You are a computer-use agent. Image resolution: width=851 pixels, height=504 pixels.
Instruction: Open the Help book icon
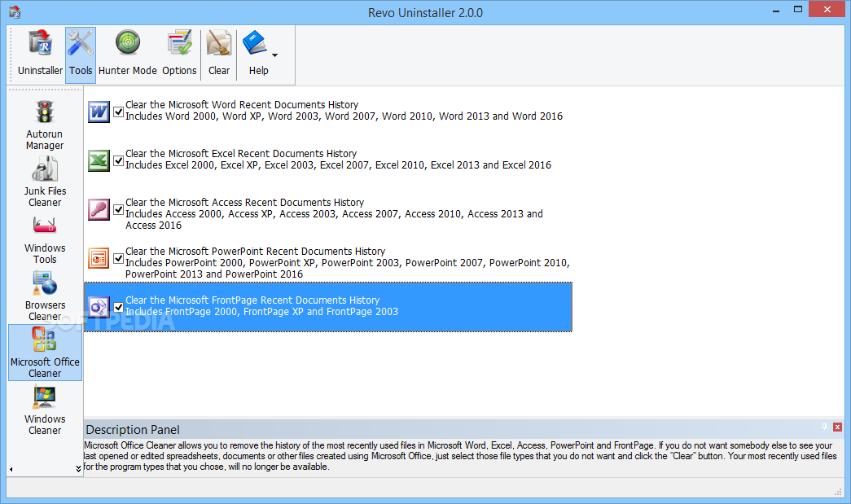click(x=254, y=43)
